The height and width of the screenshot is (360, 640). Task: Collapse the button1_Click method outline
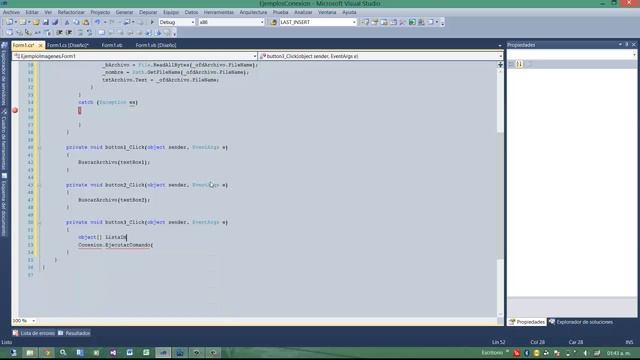point(40,147)
